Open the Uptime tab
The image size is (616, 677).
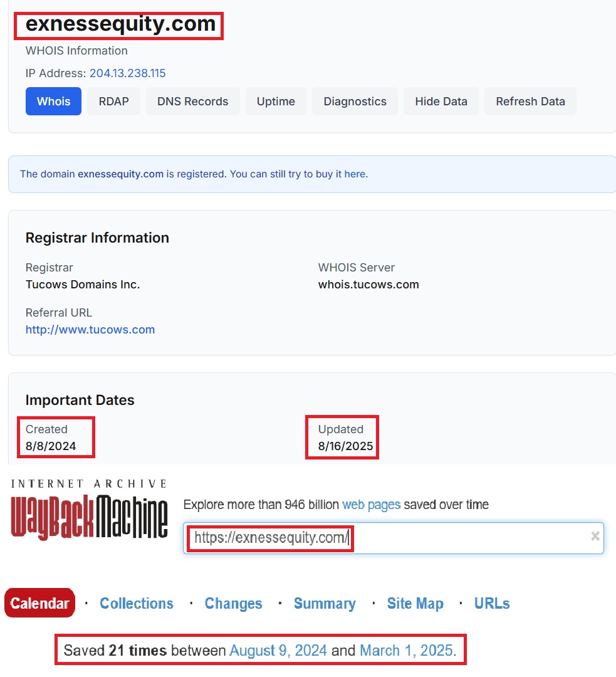276,102
